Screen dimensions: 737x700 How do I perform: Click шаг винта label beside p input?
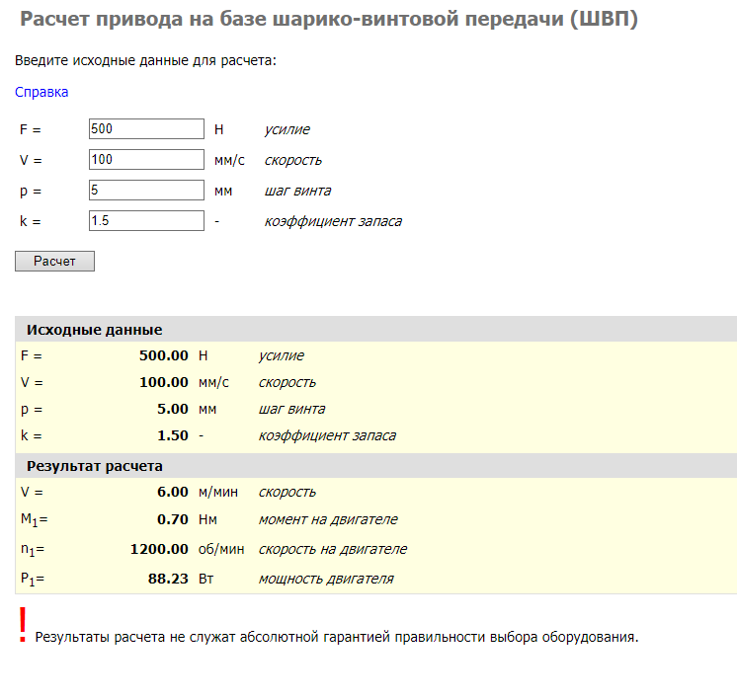tap(297, 191)
